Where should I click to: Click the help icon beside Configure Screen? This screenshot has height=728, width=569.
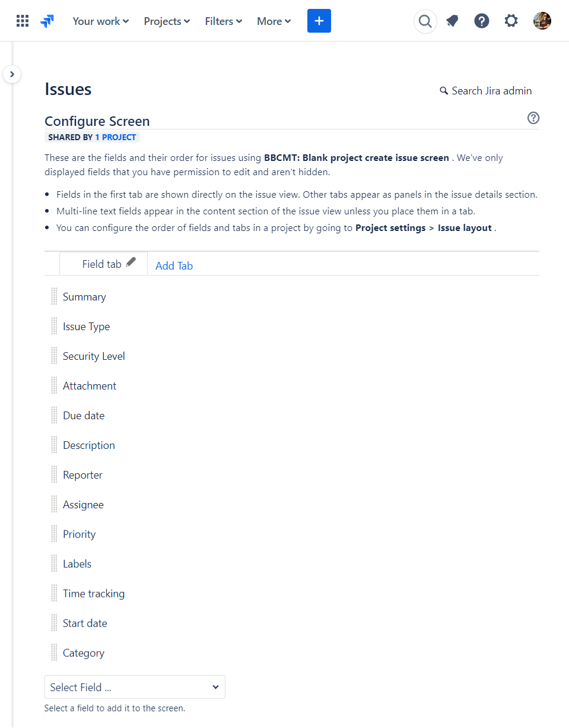[x=533, y=118]
